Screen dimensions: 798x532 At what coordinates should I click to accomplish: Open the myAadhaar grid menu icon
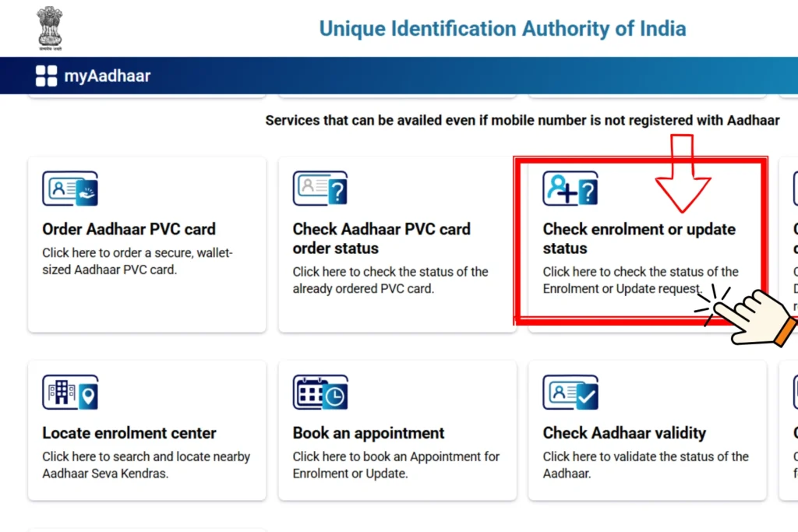(x=46, y=76)
